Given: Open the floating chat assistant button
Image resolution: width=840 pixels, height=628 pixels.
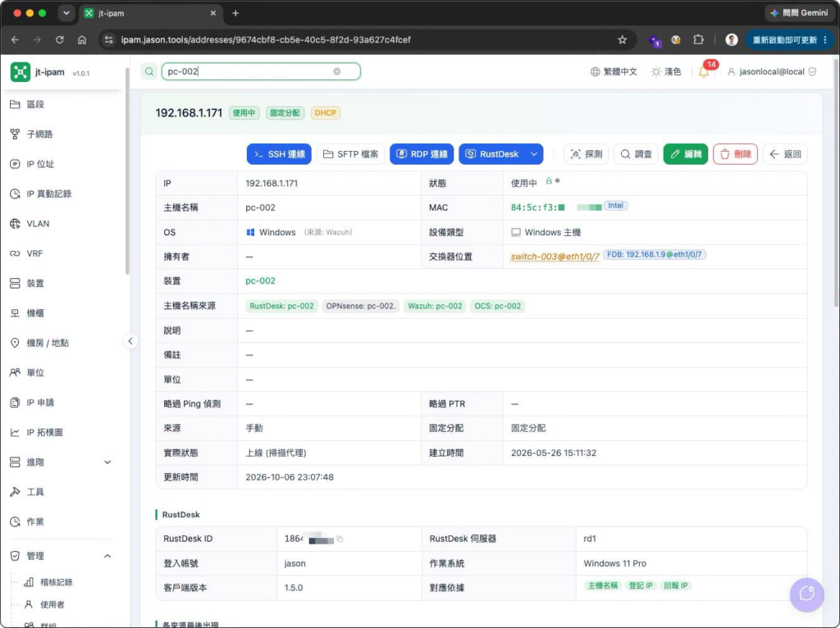Looking at the screenshot, I should [807, 594].
